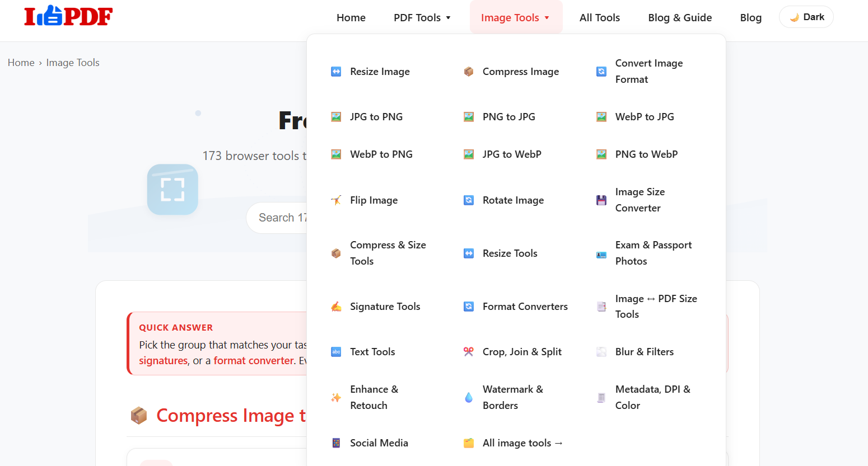Click the All image tools folder icon
The image size is (868, 466).
(469, 443)
